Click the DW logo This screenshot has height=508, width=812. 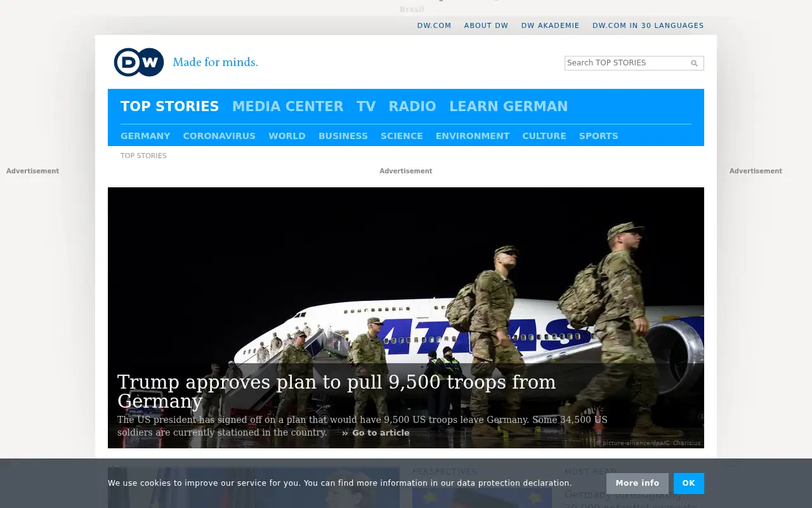coord(139,62)
